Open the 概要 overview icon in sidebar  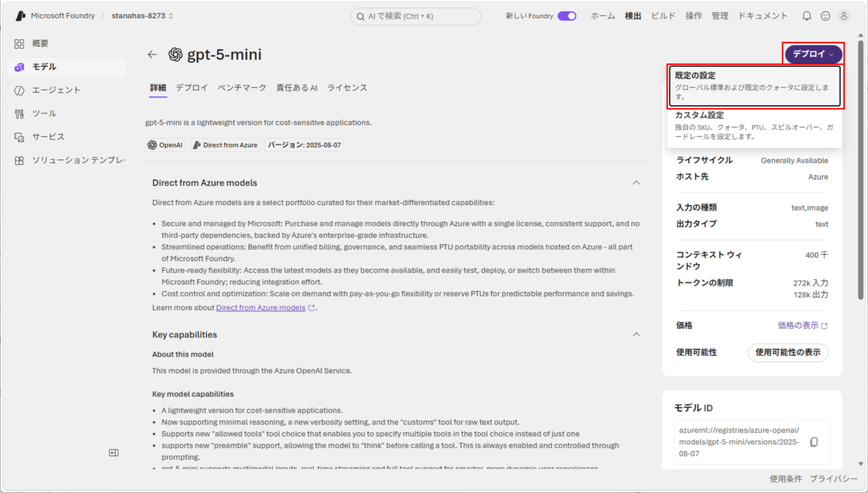pos(19,43)
